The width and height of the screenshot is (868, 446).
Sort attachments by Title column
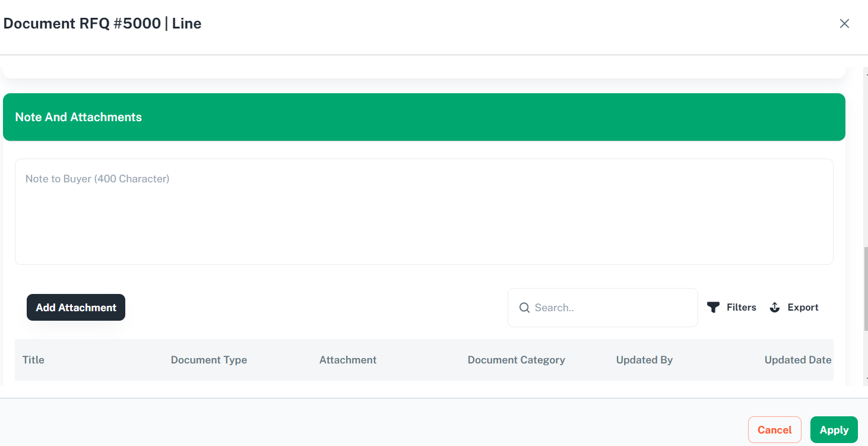coord(33,360)
